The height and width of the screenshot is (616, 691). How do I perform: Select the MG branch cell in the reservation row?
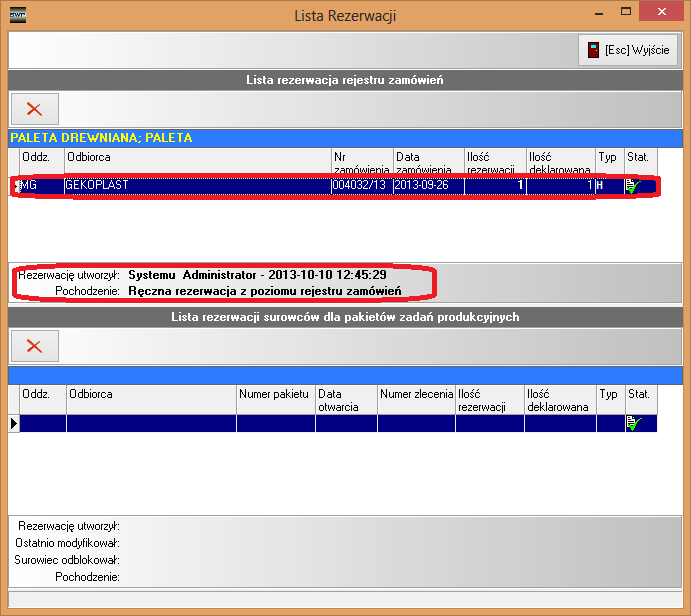41,186
